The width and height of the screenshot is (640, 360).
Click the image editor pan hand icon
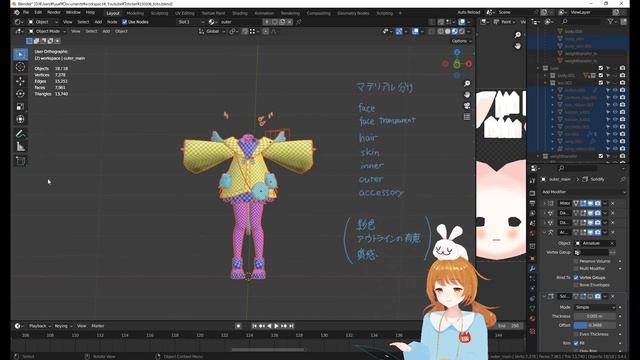click(518, 46)
